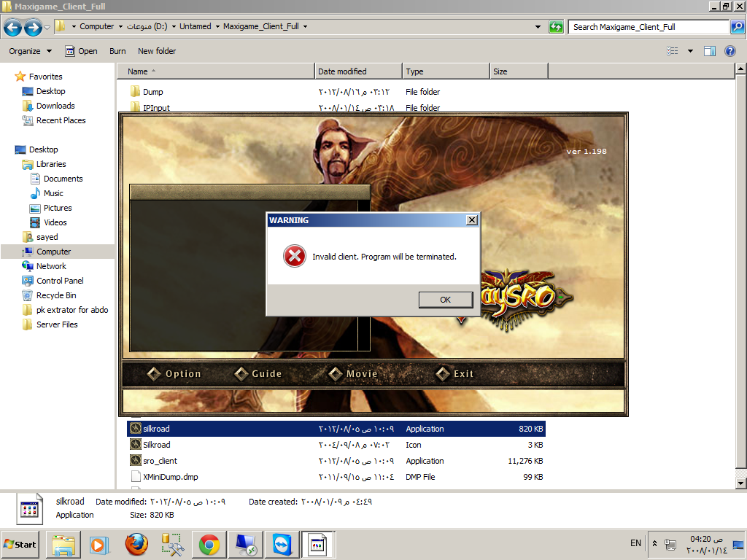Select the Dump folder in the file list
This screenshot has width=747, height=560.
[153, 92]
